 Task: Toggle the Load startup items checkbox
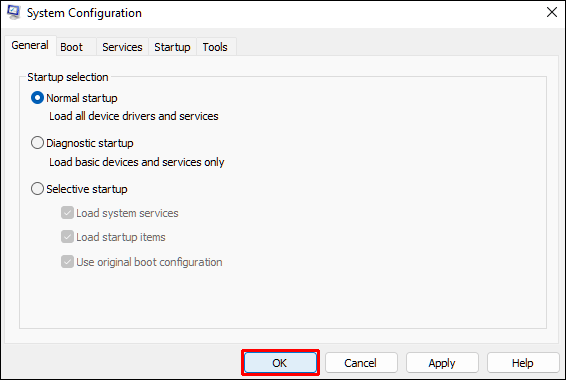pyautogui.click(x=68, y=237)
